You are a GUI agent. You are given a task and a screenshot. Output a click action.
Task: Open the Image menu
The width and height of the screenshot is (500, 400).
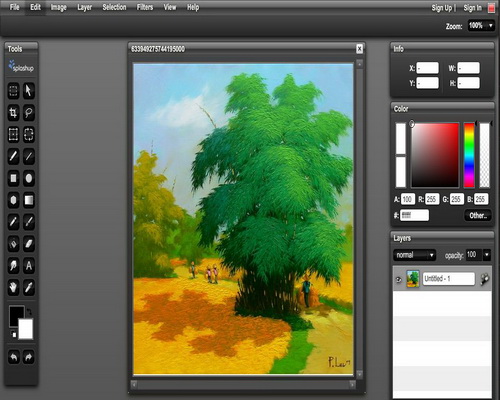59,7
